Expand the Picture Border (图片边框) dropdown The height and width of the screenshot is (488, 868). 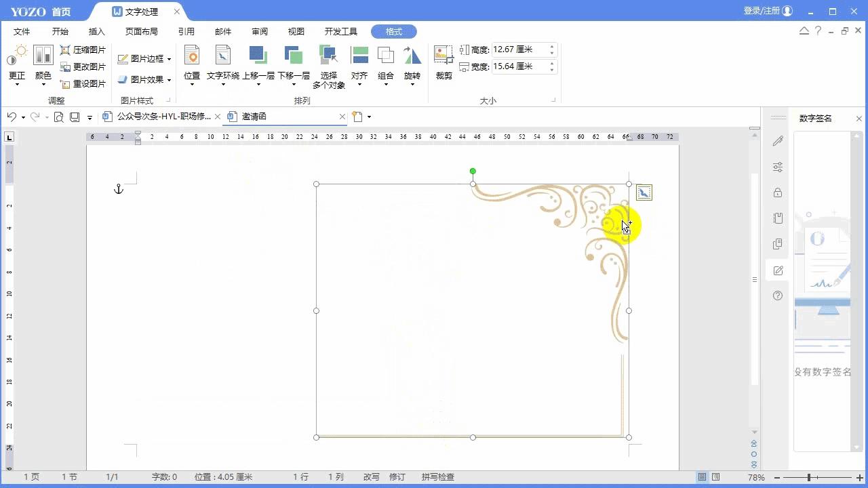pos(169,60)
